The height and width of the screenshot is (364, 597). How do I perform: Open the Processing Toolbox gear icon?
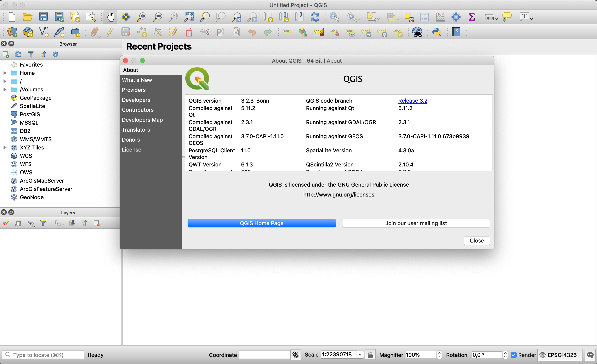pyautogui.click(x=456, y=17)
